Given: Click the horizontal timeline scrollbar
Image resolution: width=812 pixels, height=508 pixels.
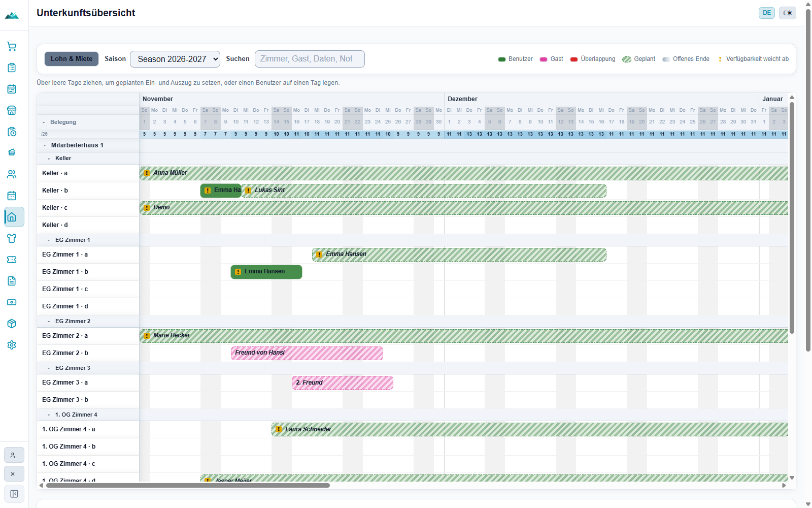Looking at the screenshot, I should coord(188,485).
